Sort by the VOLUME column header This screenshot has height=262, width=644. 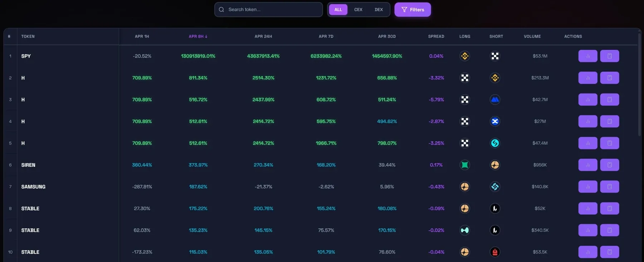click(532, 37)
